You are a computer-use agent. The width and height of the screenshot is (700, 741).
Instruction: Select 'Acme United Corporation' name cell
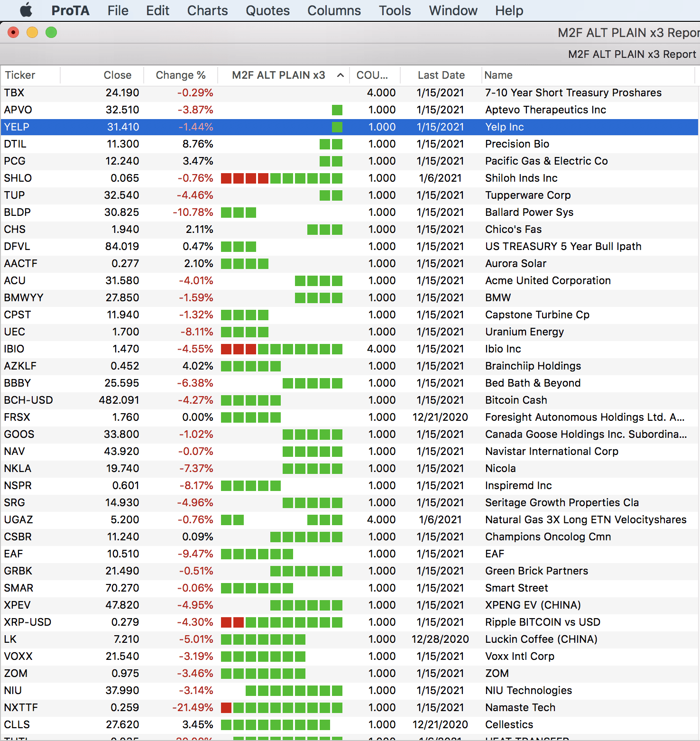(x=548, y=280)
